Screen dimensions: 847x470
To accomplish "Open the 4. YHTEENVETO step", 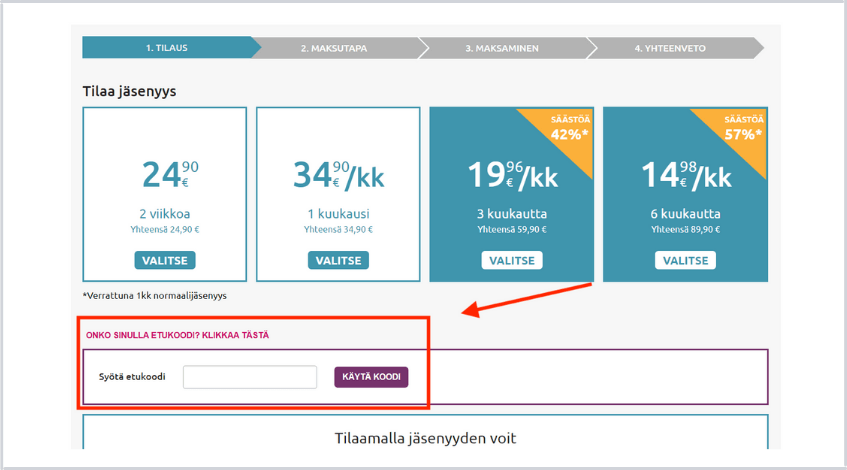I will point(672,48).
